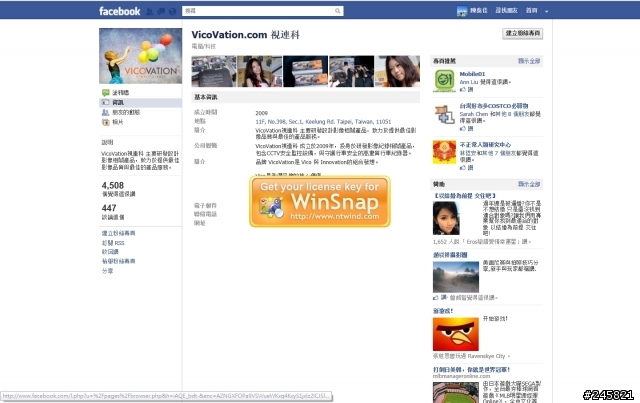Open the green Mobile01 page icon

(x=444, y=80)
